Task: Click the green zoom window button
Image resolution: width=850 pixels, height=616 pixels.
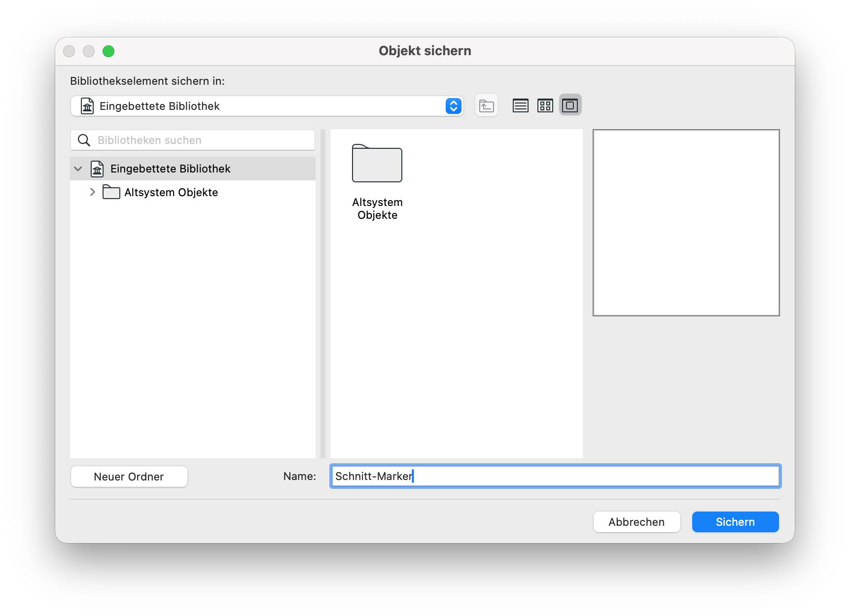Action: 108,51
